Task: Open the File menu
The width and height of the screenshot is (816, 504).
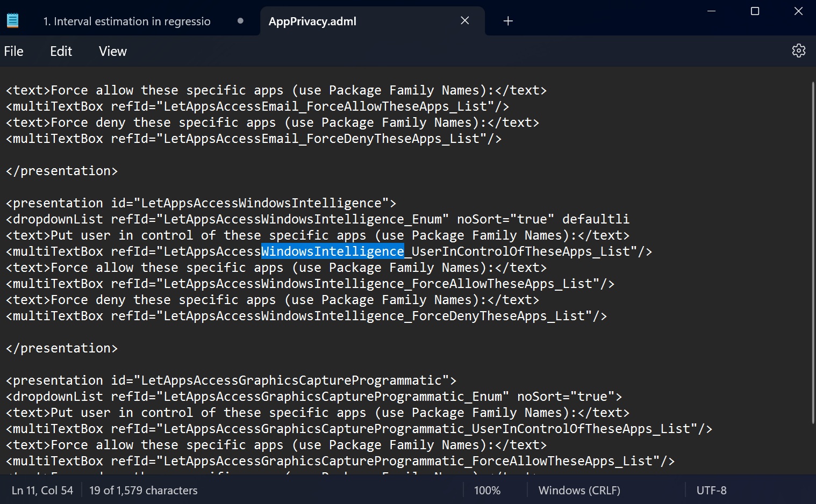Action: pos(14,51)
